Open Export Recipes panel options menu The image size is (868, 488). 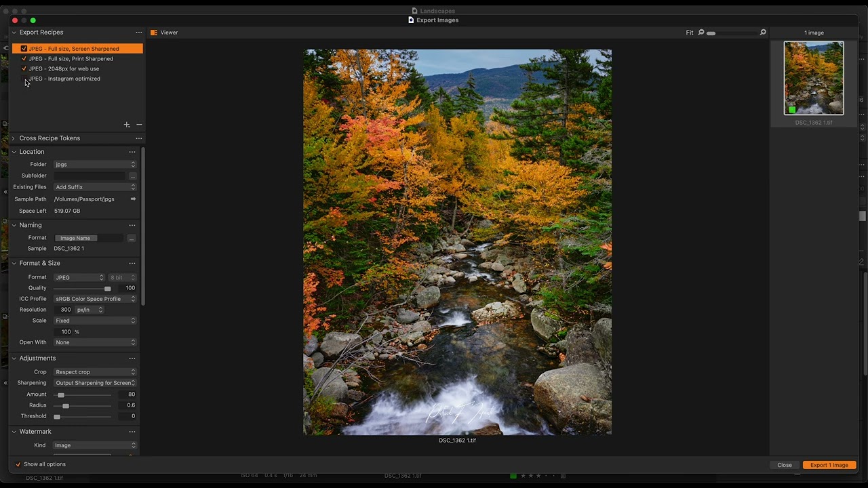139,33
